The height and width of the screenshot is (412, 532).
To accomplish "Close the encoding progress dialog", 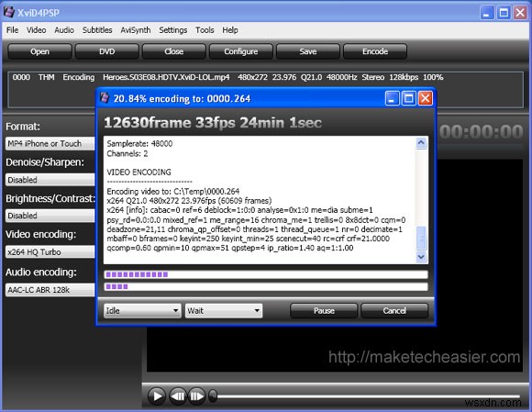I will [425, 99].
